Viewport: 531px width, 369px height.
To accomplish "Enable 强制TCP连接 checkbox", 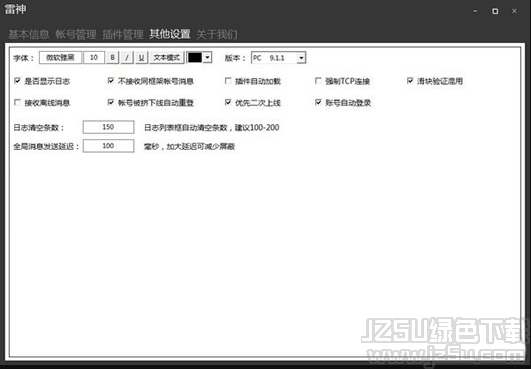I will [318, 81].
